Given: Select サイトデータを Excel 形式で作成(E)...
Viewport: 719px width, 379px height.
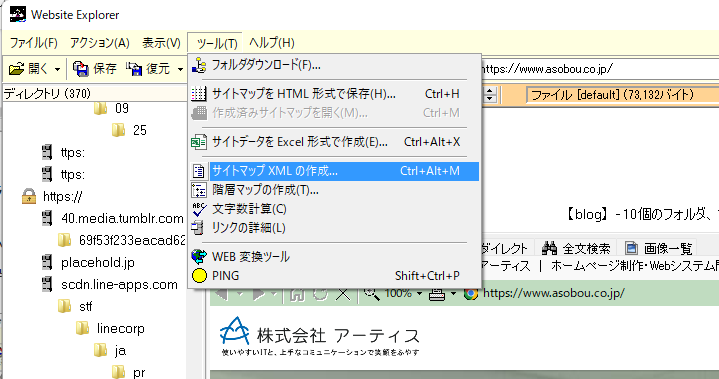Looking at the screenshot, I should click(x=335, y=142).
